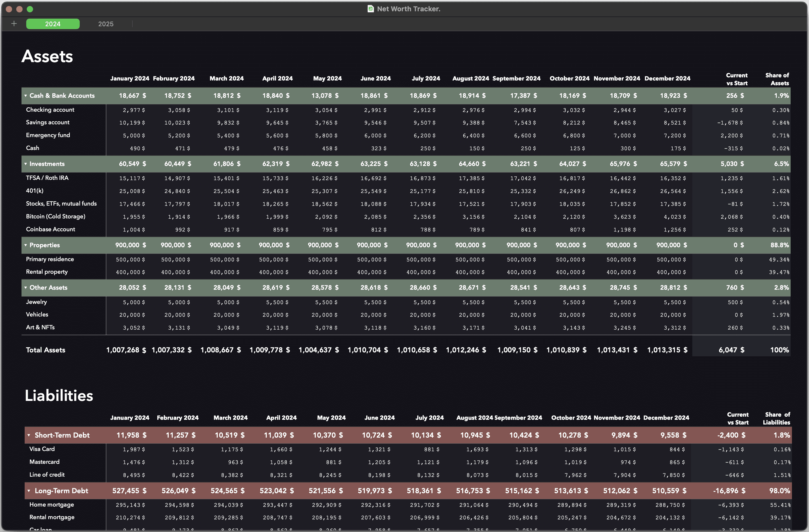Select the TFSA / Roth IRA row label
Viewport: 809px width, 532px height.
[47, 178]
